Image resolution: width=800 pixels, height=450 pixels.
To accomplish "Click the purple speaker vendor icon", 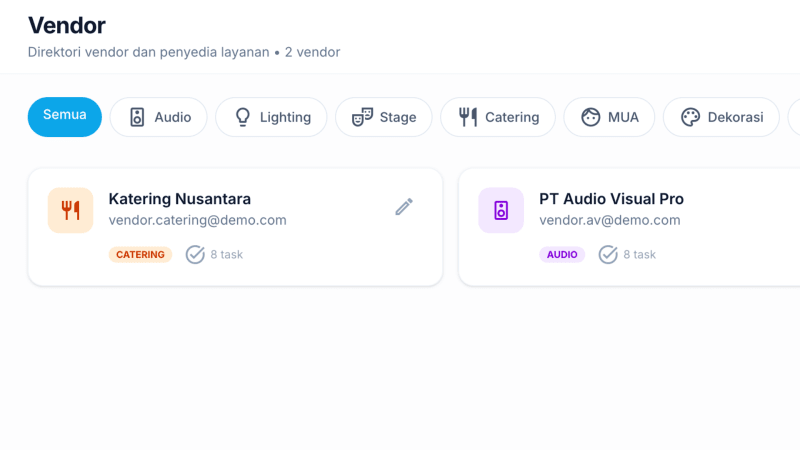I will [501, 210].
